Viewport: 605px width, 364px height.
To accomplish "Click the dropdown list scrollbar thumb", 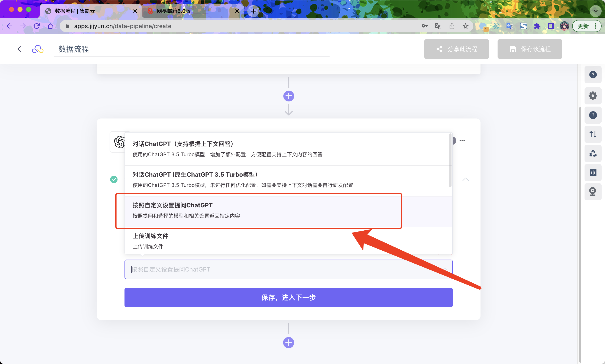I will [x=450, y=161].
